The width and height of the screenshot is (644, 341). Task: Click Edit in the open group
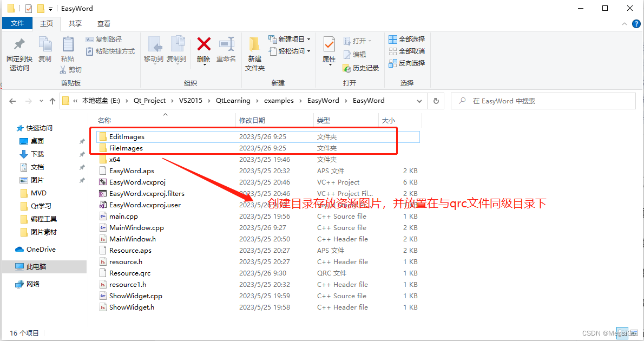(x=354, y=54)
